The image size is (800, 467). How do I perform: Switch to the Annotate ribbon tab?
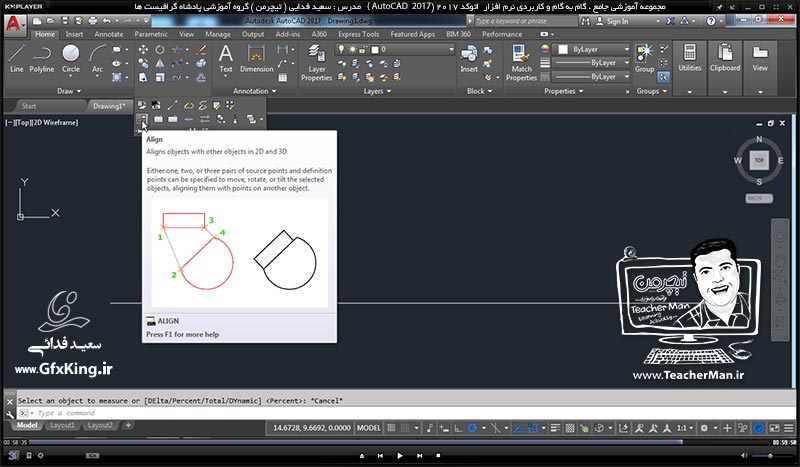(109, 34)
